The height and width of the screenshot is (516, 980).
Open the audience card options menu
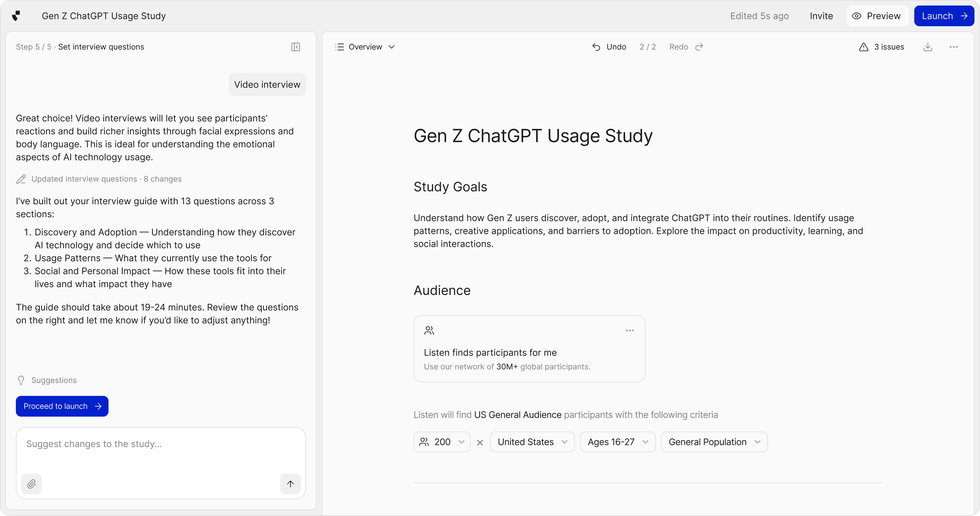coord(630,330)
